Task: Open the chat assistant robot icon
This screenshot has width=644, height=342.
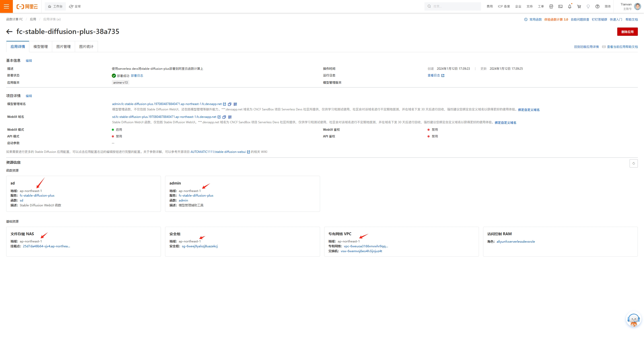Action: click(x=633, y=320)
